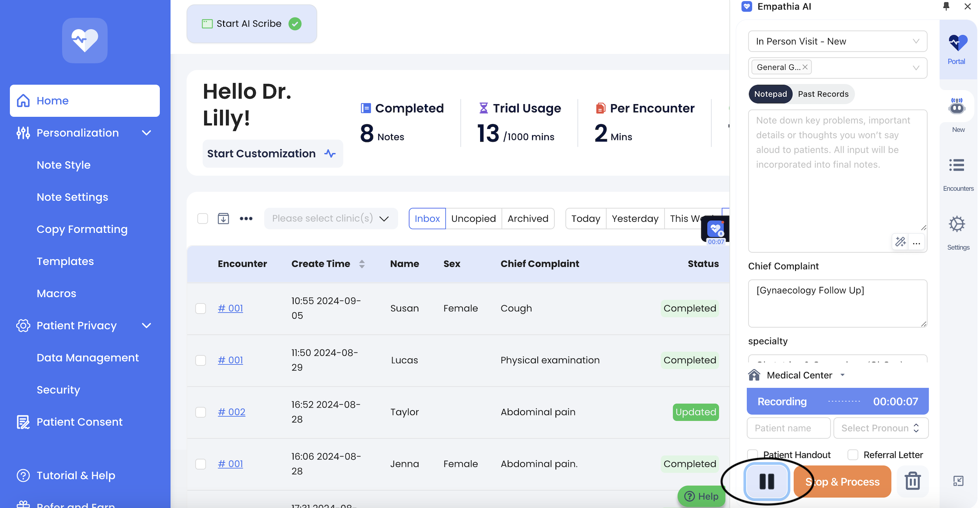This screenshot has height=508, width=980.
Task: Collapse the Personalization menu section
Action: 146,133
